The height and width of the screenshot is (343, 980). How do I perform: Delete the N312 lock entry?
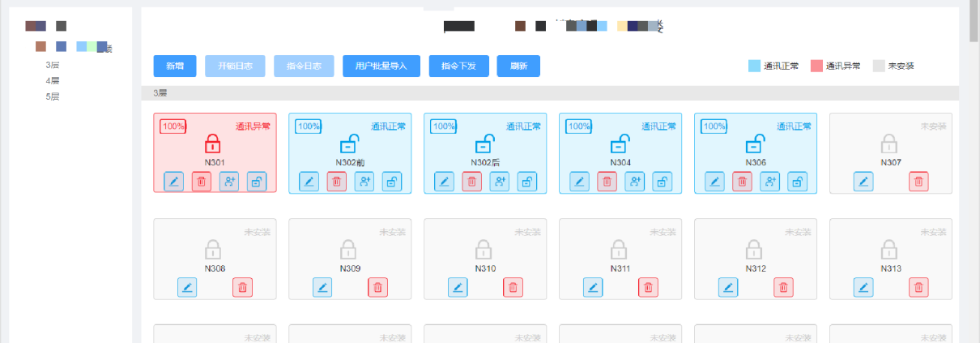pos(783,287)
